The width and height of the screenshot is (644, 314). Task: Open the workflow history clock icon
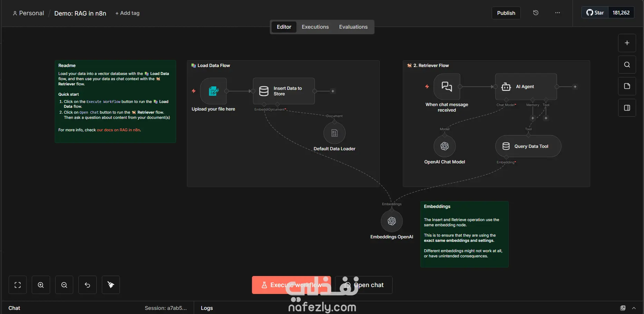[x=536, y=13]
